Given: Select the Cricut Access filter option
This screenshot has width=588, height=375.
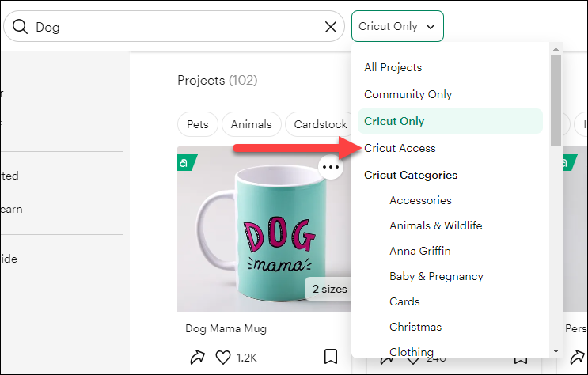Looking at the screenshot, I should 400,148.
